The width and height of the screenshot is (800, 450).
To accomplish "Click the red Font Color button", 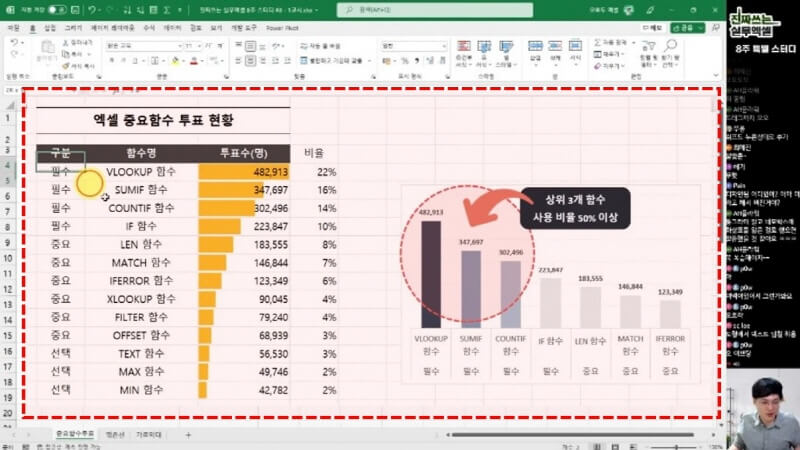I will 194,61.
